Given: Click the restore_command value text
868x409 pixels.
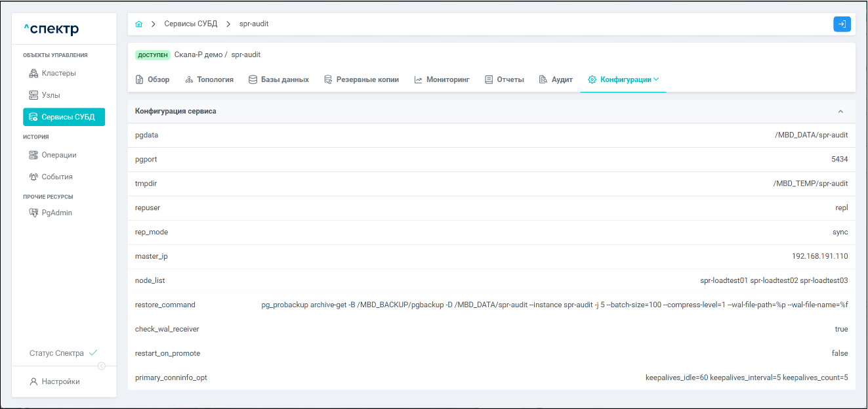Looking at the screenshot, I should pos(554,305).
